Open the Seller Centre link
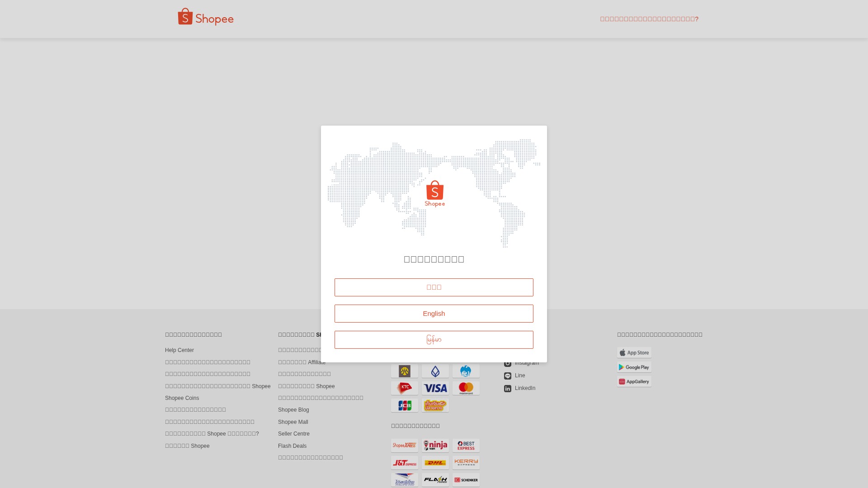 point(294,434)
